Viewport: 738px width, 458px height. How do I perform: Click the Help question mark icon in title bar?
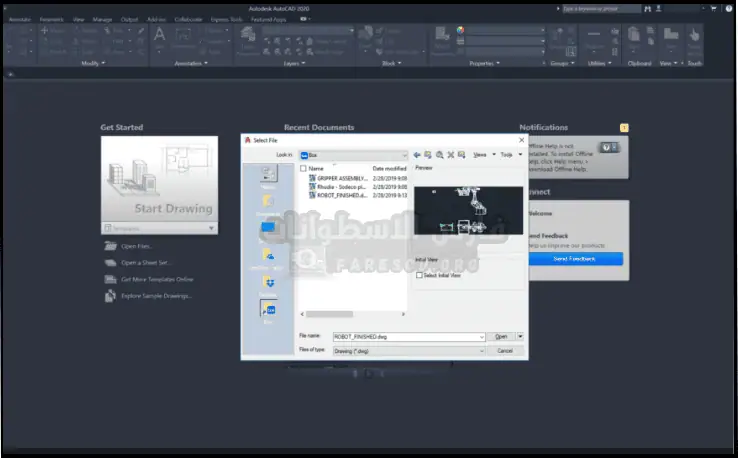[x=729, y=8]
